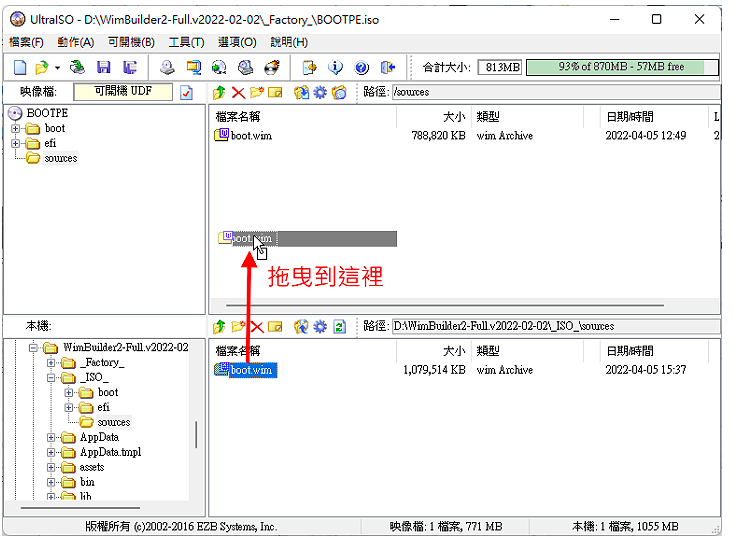This screenshot has height=541, width=734.
Task: Expand the efi folder under _ISO_
Action: point(69,408)
